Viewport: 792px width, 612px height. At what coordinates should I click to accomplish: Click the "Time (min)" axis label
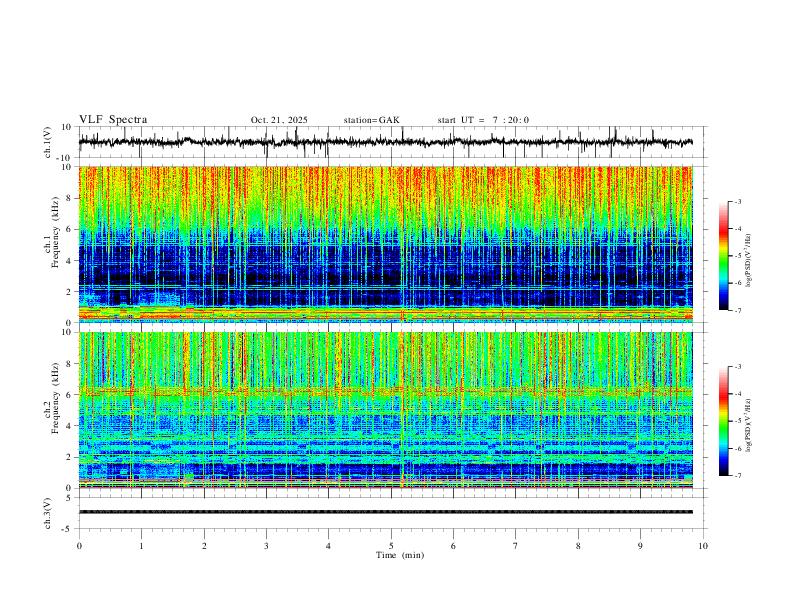(x=400, y=555)
